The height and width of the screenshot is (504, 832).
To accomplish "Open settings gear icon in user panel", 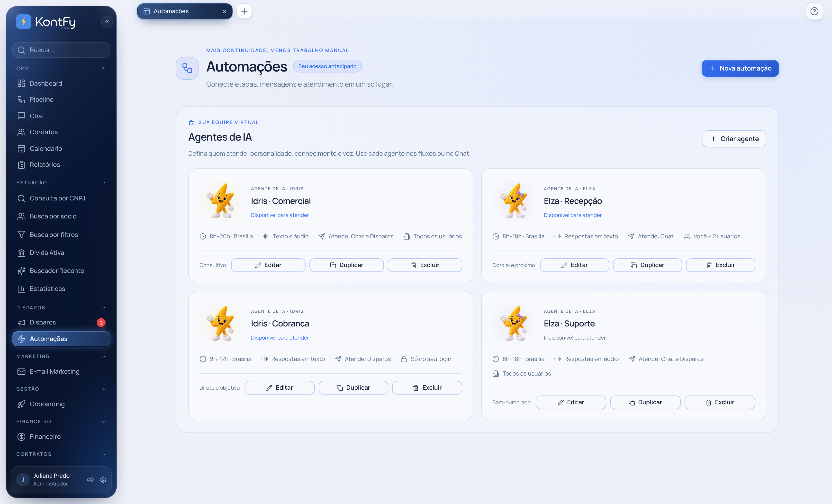I will point(103,479).
